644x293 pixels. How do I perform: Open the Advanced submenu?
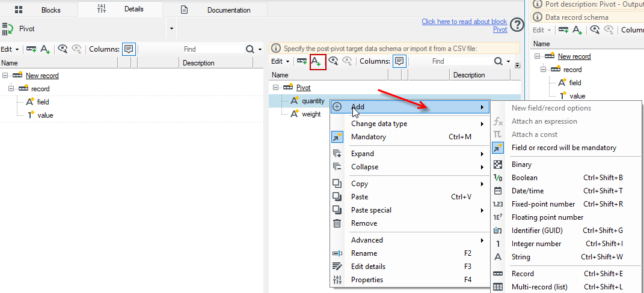tap(410, 240)
